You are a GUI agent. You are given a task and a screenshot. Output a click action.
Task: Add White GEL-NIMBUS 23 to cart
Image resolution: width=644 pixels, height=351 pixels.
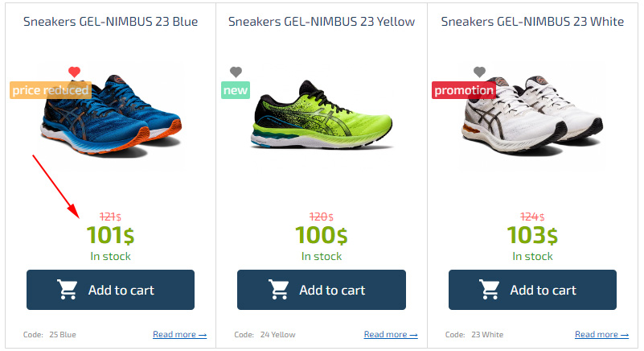click(532, 290)
